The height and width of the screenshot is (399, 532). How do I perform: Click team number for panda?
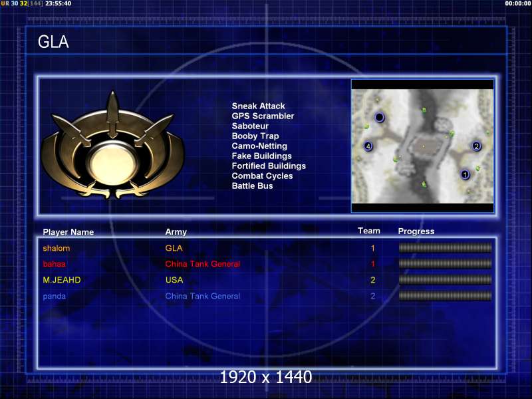373,296
